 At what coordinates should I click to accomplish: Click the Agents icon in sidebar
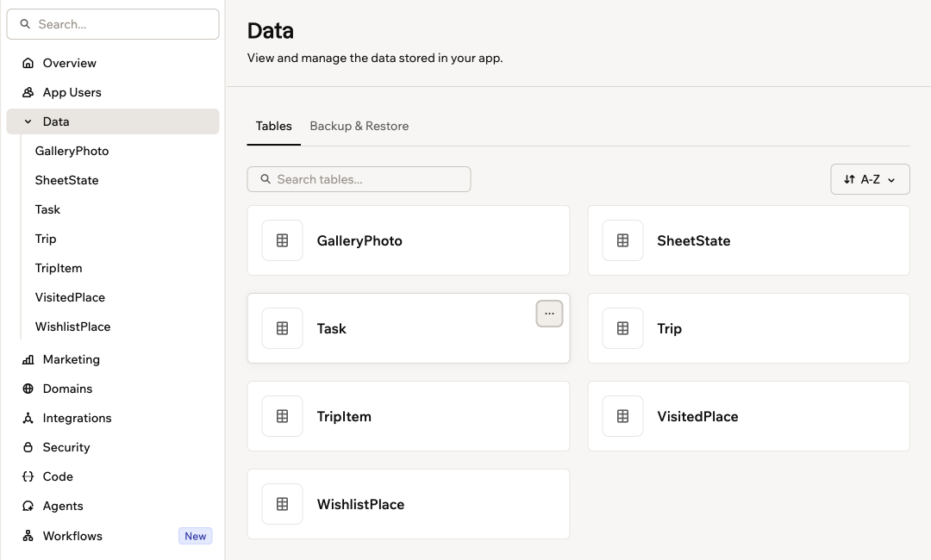[28, 506]
